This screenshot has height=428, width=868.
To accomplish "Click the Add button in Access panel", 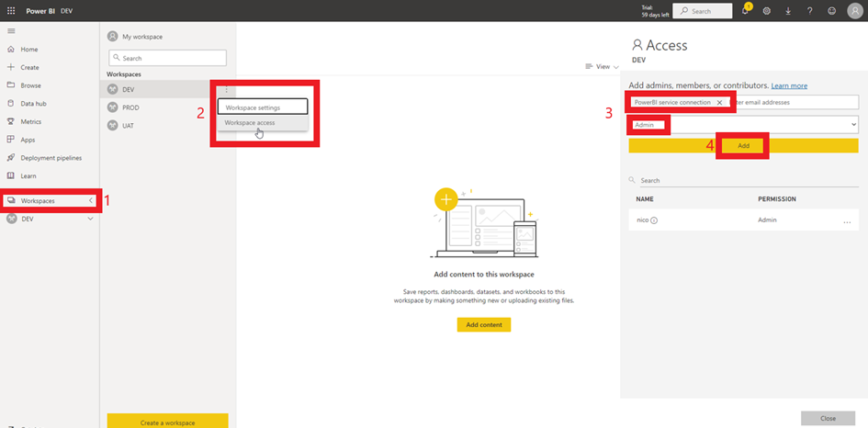I will click(743, 146).
